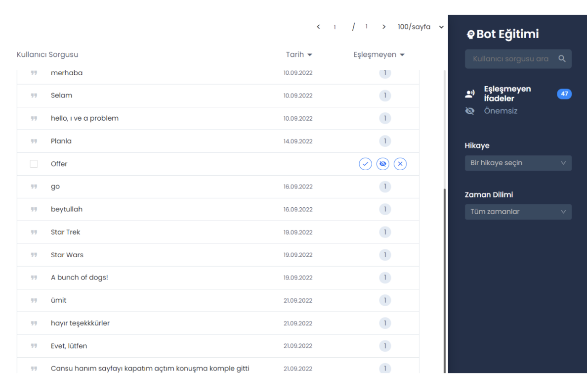Focus the Kullanıcı sorgusu ara search field
This screenshot has width=588, height=376.
click(x=518, y=59)
